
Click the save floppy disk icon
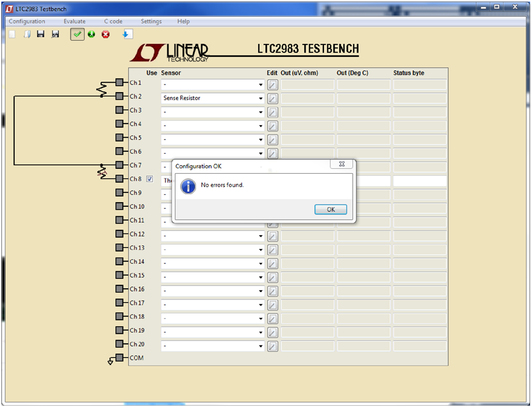41,34
